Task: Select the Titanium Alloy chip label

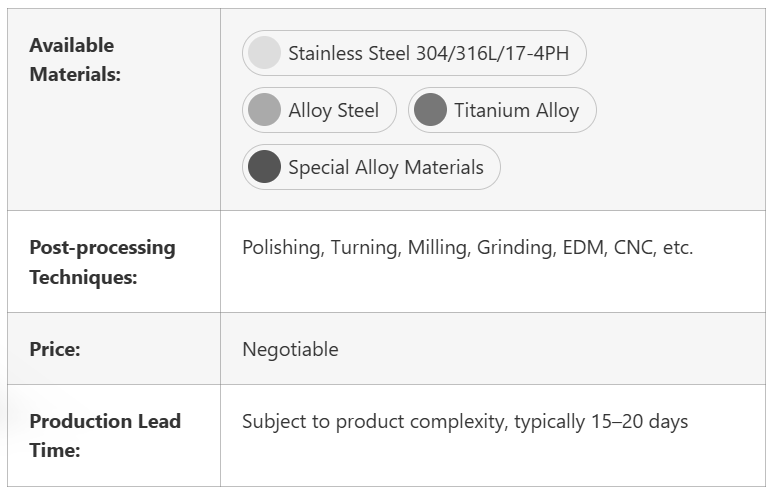Action: coord(516,110)
